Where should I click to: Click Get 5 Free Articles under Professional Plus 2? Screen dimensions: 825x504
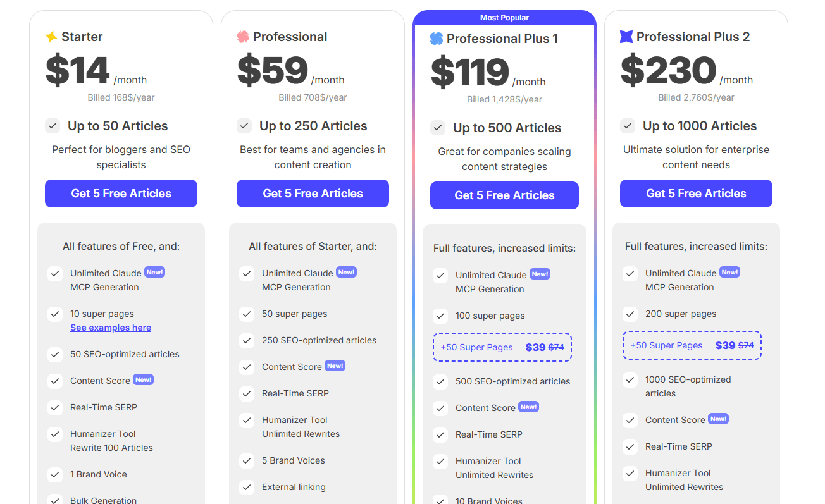[x=696, y=194]
